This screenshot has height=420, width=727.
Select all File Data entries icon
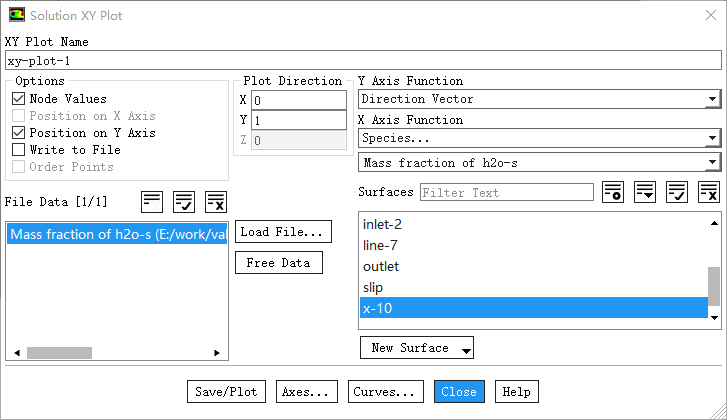[184, 201]
